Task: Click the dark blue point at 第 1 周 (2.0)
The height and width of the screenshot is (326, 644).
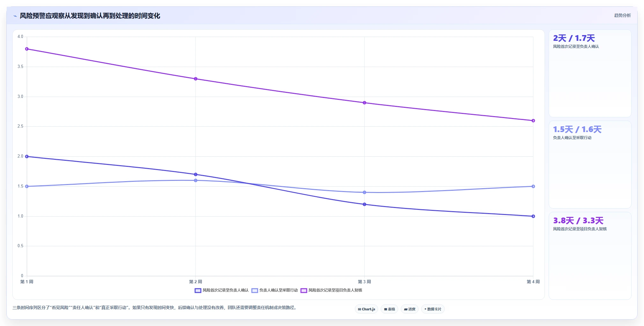Action: point(27,156)
